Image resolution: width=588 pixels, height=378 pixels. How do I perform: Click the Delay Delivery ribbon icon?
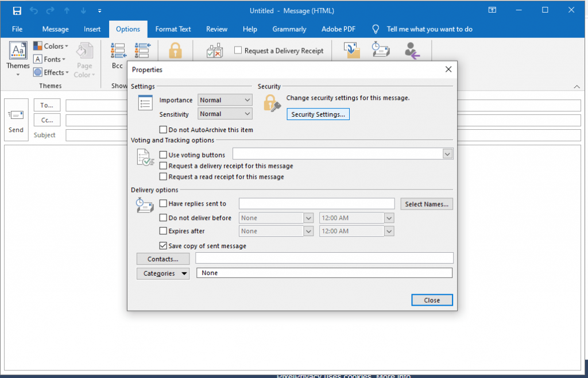381,50
